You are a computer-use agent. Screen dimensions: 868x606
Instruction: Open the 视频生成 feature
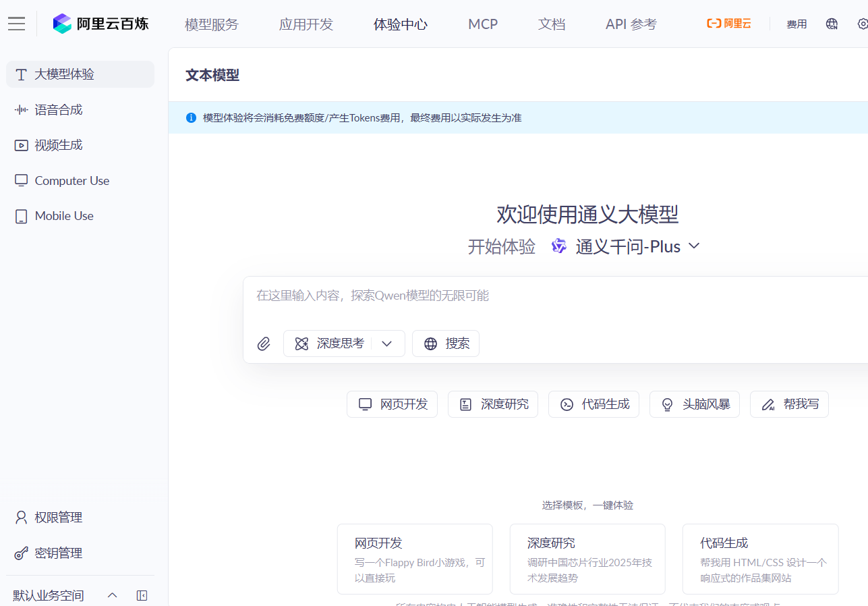(x=57, y=144)
